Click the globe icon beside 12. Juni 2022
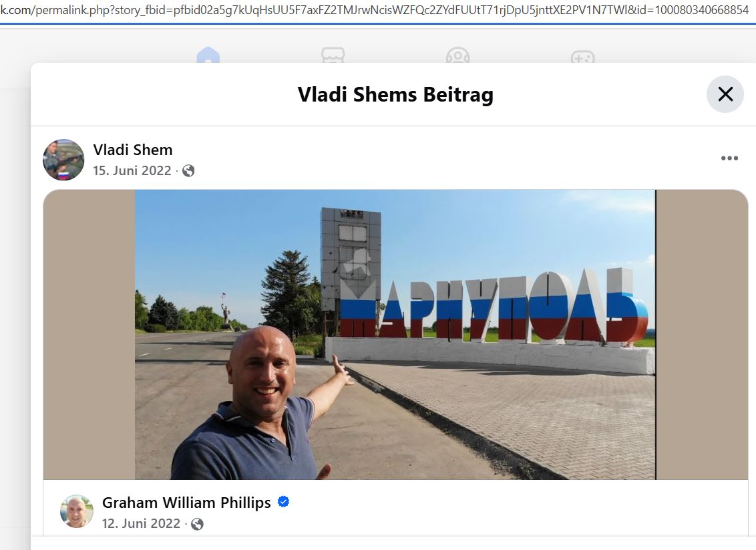The height and width of the screenshot is (550, 756). pyautogui.click(x=197, y=524)
